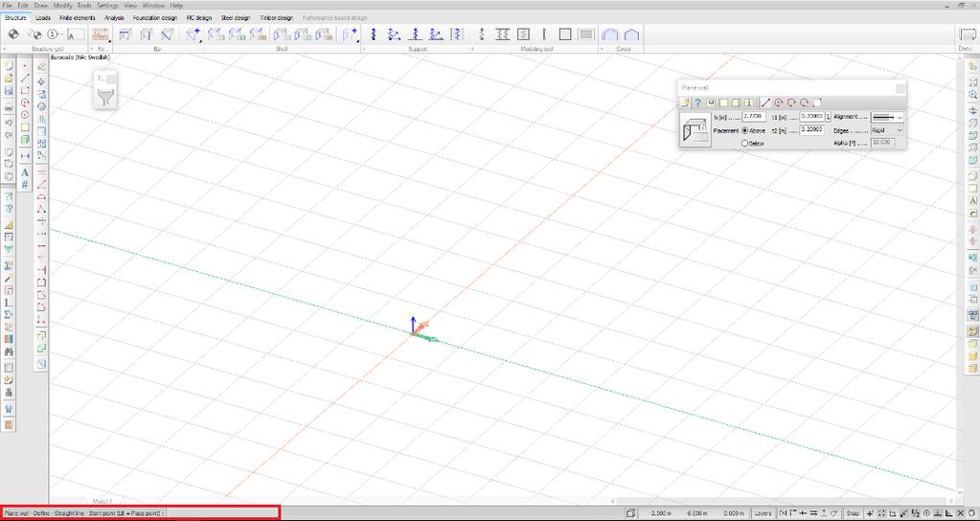Viewport: 980px width, 521px height.
Task: Click the 3D view cube icon in status bar
Action: (x=630, y=513)
